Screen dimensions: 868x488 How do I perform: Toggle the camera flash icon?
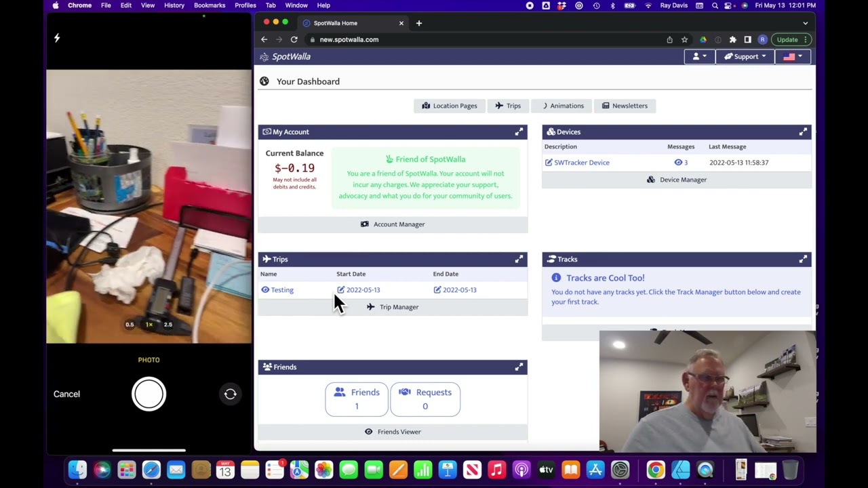point(57,38)
